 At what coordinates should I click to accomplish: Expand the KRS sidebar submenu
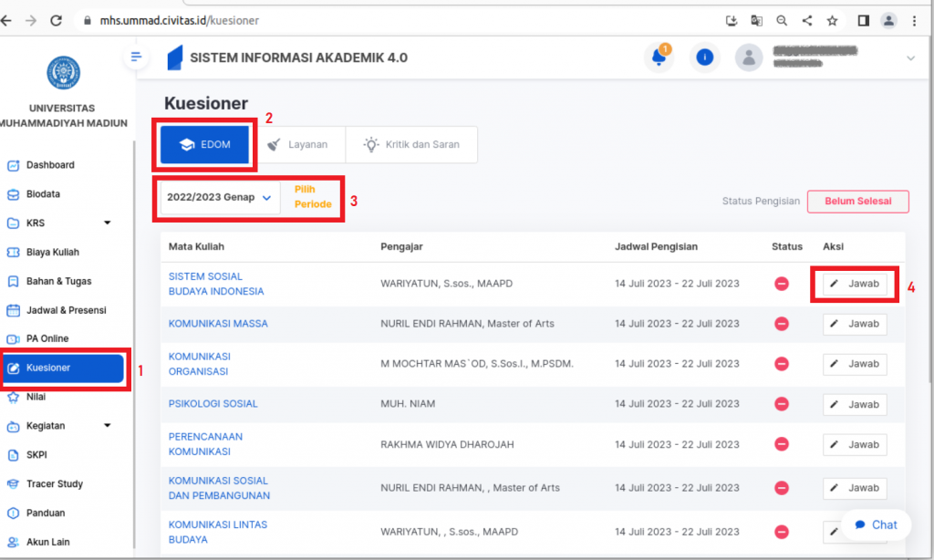click(107, 223)
